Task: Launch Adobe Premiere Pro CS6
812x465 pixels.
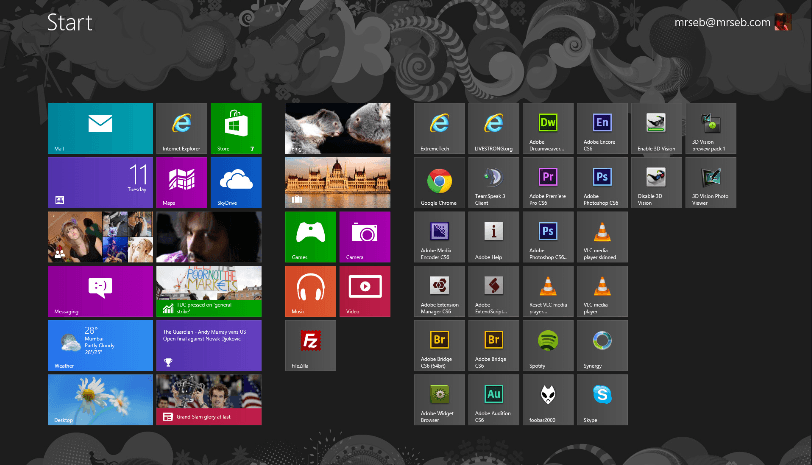Action: click(547, 181)
